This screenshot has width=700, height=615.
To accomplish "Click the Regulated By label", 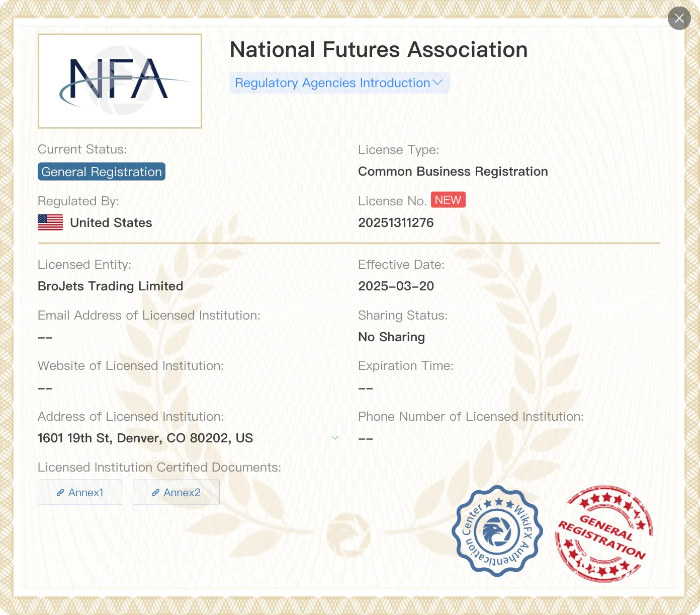I will pyautogui.click(x=78, y=201).
